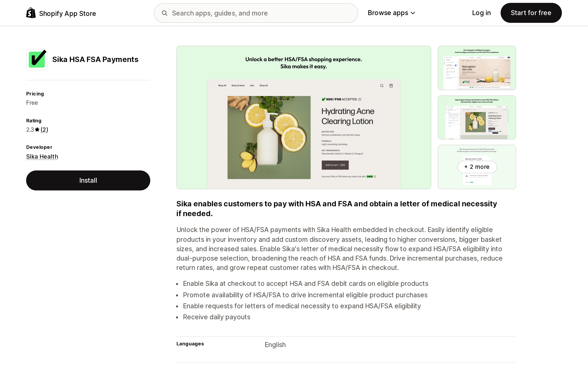Focus the Search apps, guides, and more field

point(256,13)
